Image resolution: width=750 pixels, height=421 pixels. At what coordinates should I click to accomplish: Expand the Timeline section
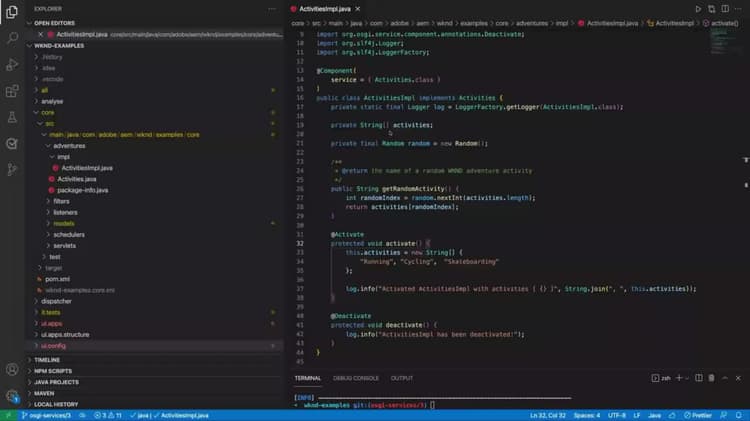[x=47, y=360]
